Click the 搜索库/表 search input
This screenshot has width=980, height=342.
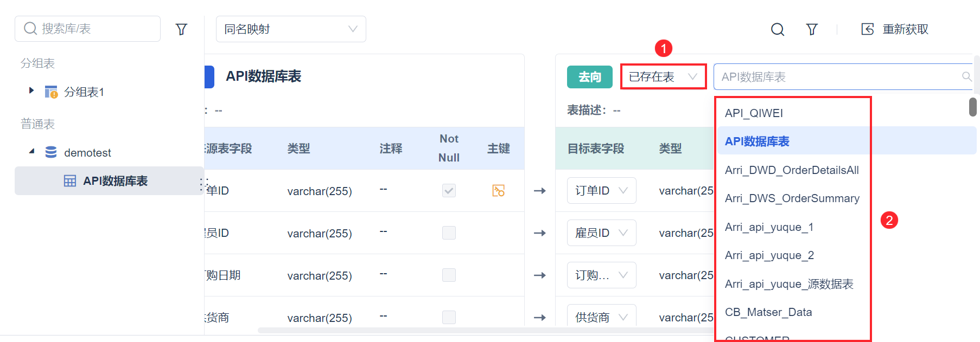(92, 29)
